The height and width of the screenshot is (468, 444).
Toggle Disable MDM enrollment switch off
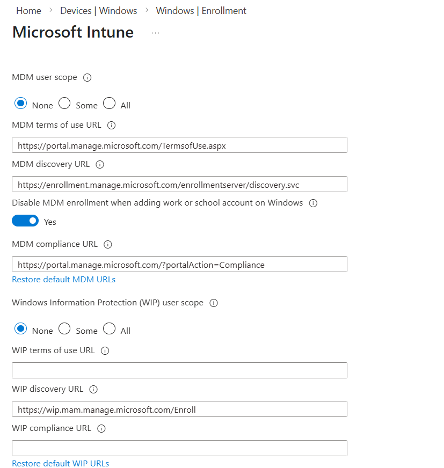(25, 221)
